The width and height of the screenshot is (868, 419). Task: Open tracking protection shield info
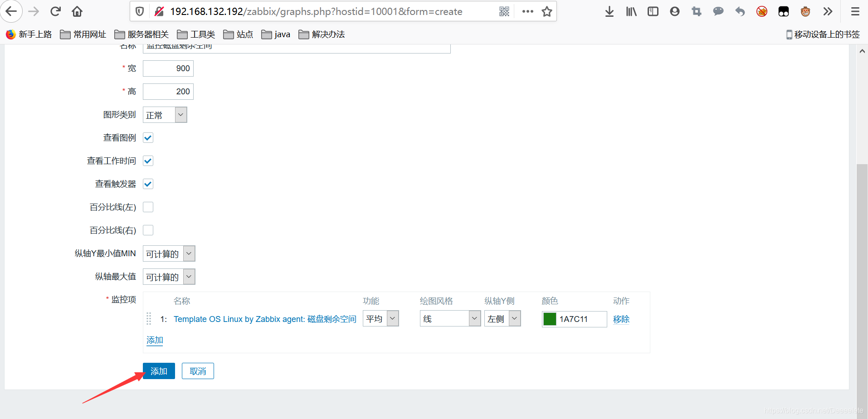(140, 11)
